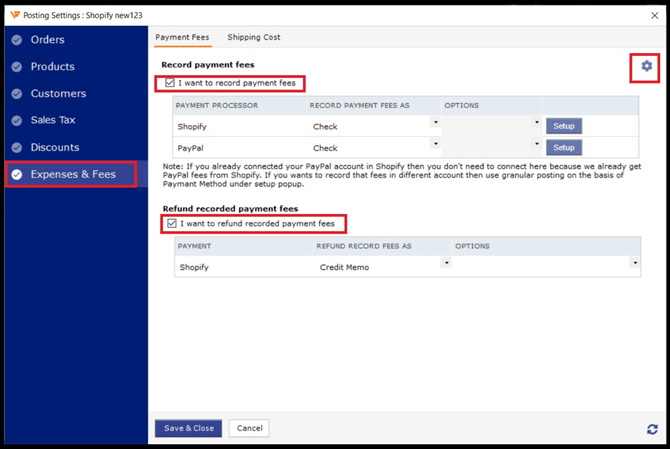Open PayPal 'Record payment fees as' dropdown
The height and width of the screenshot is (449, 670).
pos(435,144)
